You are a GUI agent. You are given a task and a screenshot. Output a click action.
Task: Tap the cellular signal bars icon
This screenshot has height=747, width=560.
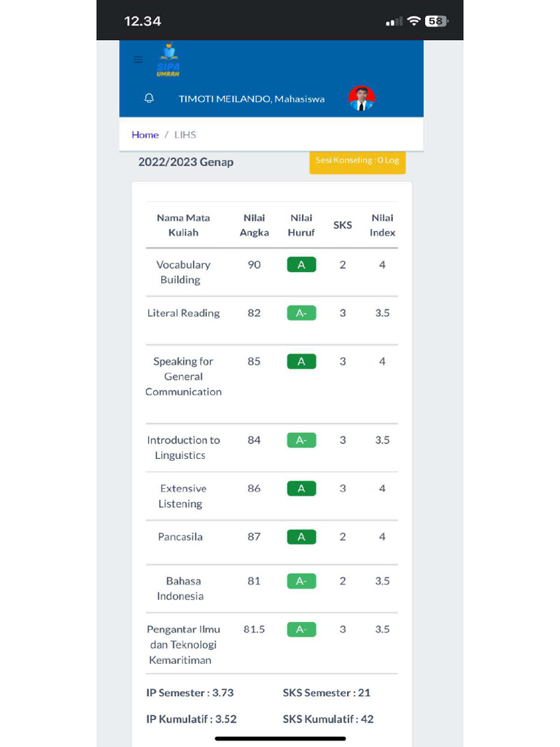tap(394, 22)
